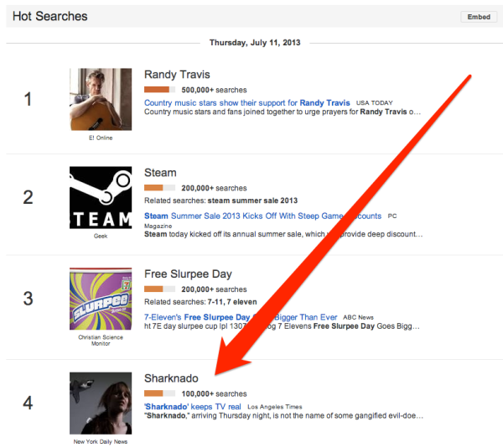Image resolution: width=503 pixels, height=448 pixels.
Task: Click related search '7 eleven'
Action: (x=241, y=302)
